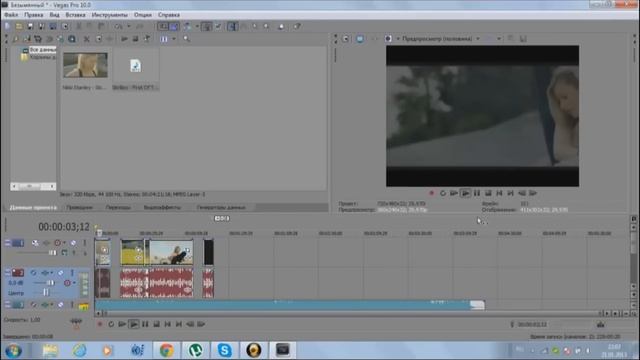The image size is (640, 360).
Task: Open the Опции menu
Action: tap(142, 15)
